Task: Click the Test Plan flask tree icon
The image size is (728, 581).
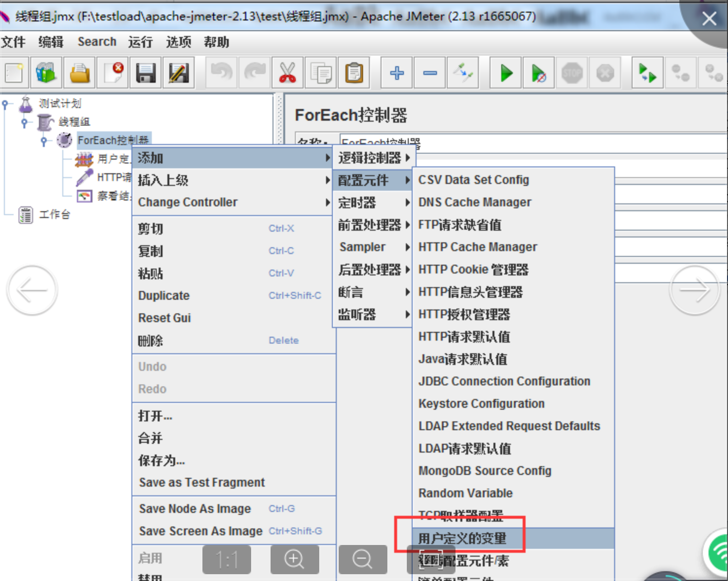Action: click(x=26, y=104)
